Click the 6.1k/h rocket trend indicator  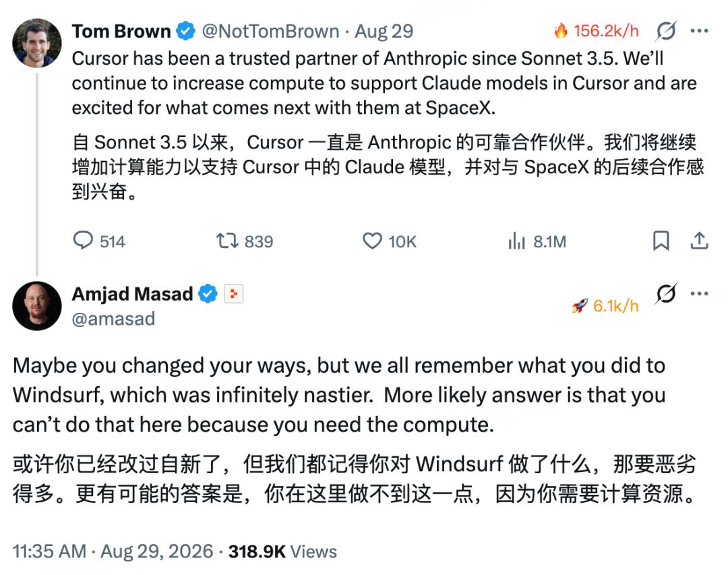point(605,305)
